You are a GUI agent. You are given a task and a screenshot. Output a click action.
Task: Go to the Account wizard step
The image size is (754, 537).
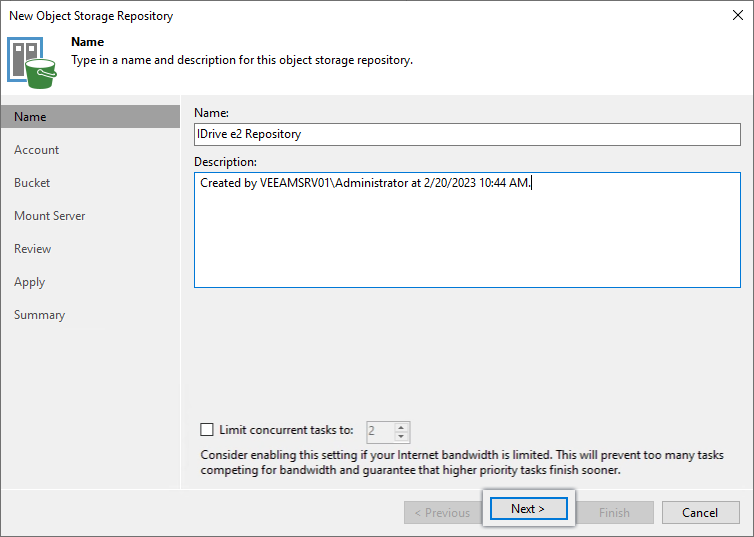coord(37,150)
